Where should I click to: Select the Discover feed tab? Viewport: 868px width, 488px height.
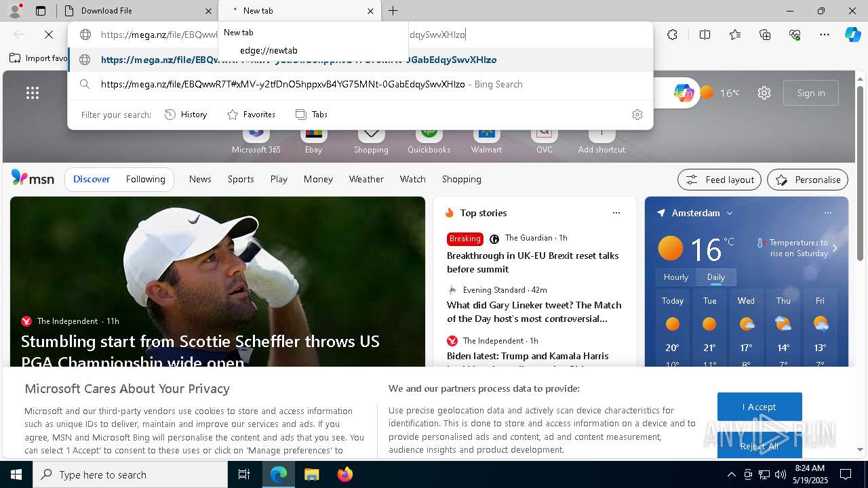click(92, 179)
